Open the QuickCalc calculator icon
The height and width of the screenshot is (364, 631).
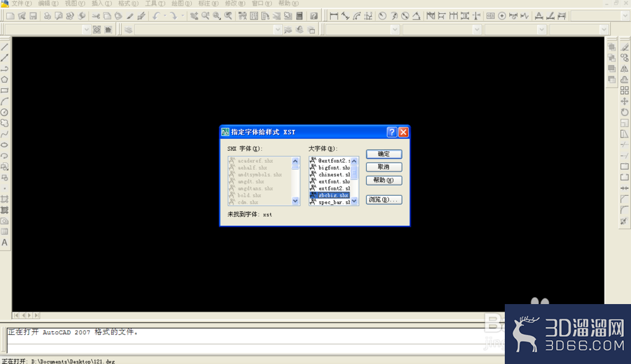299,16
